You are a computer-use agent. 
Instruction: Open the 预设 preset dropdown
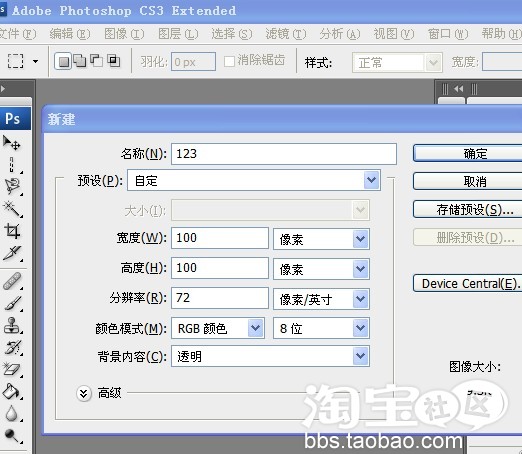click(x=254, y=180)
